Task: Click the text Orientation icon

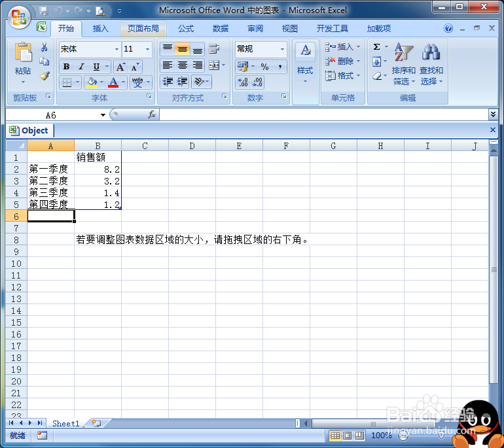Action: point(199,82)
